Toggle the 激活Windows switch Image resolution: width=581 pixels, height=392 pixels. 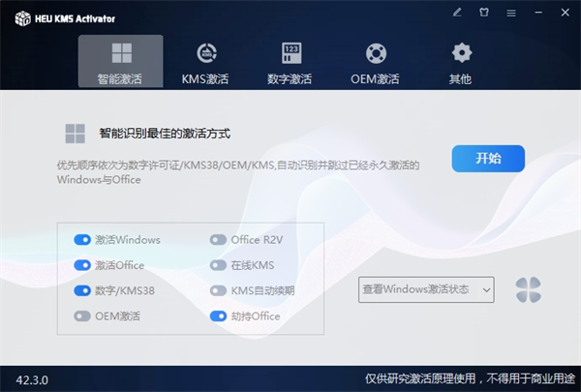[x=82, y=240]
